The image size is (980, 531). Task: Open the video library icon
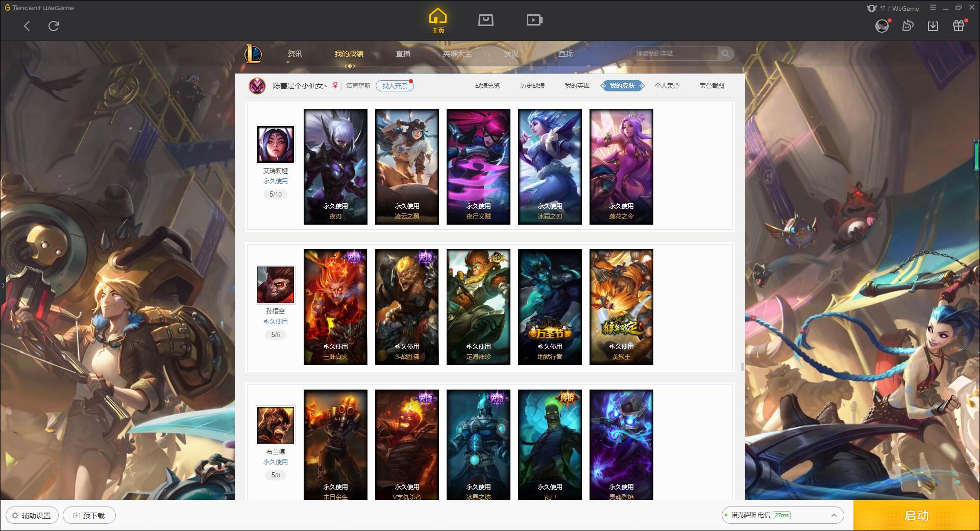534,20
